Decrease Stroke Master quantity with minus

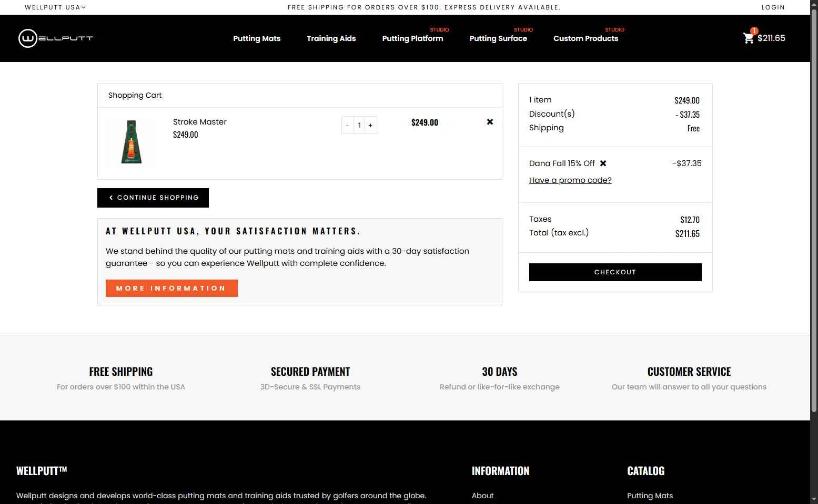tap(347, 125)
